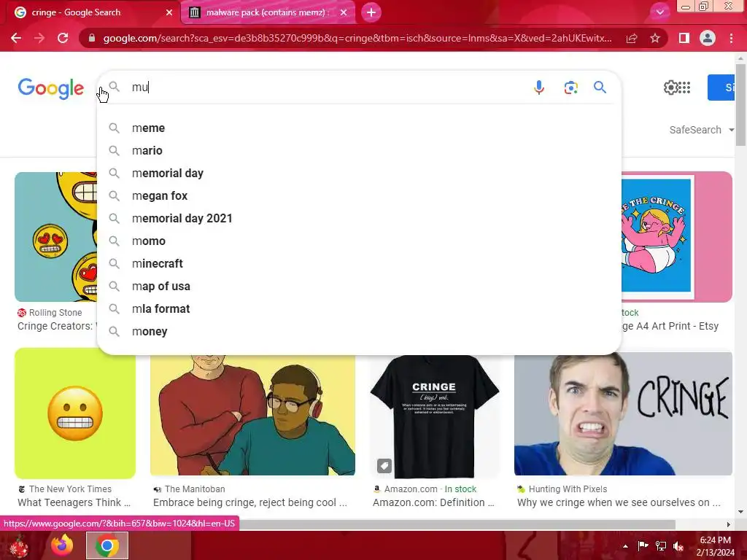
Task: Open the Chrome profile avatar
Action: pos(708,38)
